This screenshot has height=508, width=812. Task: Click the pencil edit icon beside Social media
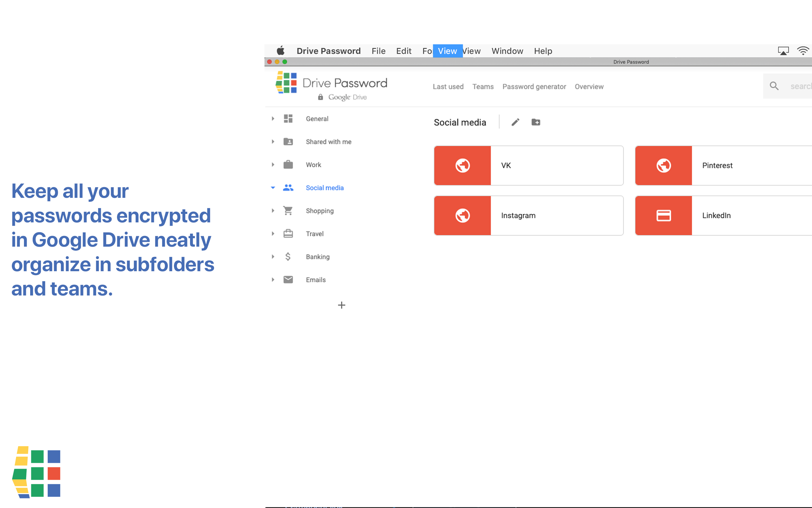[515, 122]
